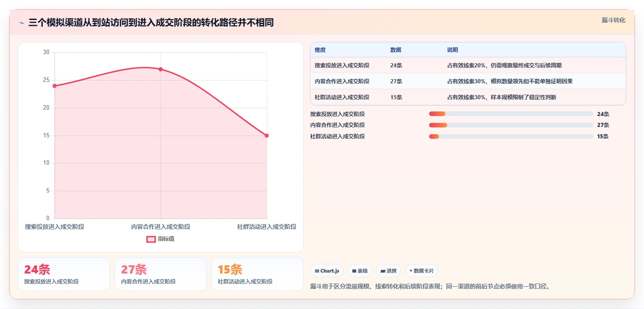Click the 数据 column header
The height and width of the screenshot is (309, 644).
tap(395, 50)
